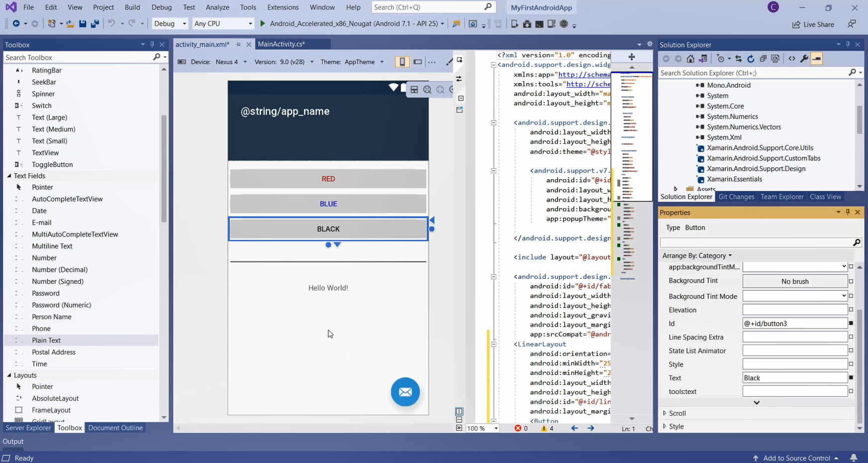Screen dimensions: 868x463
Task: Click the Home icon in Solution Explorer
Action: 690,59
